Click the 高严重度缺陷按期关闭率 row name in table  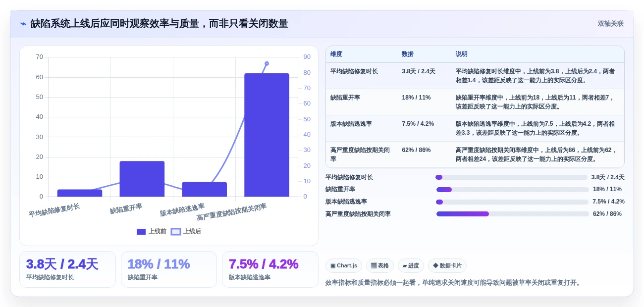click(360, 154)
